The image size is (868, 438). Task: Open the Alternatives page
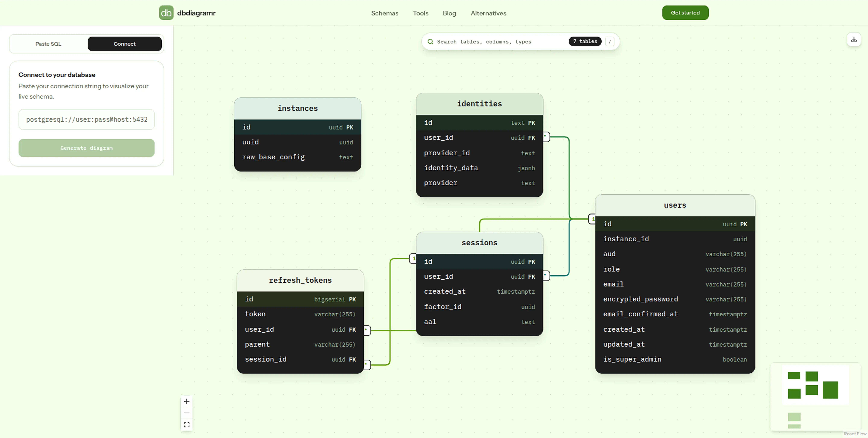point(488,13)
